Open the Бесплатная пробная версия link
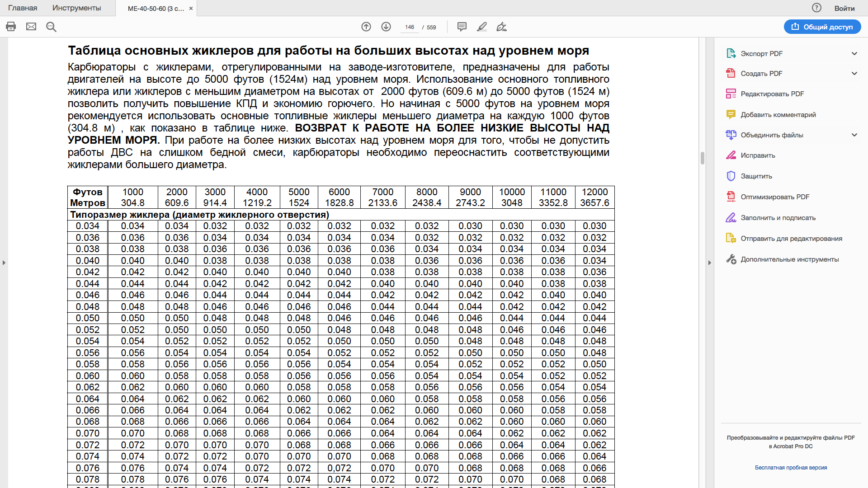Viewport: 868px width, 488px height. 791,468
